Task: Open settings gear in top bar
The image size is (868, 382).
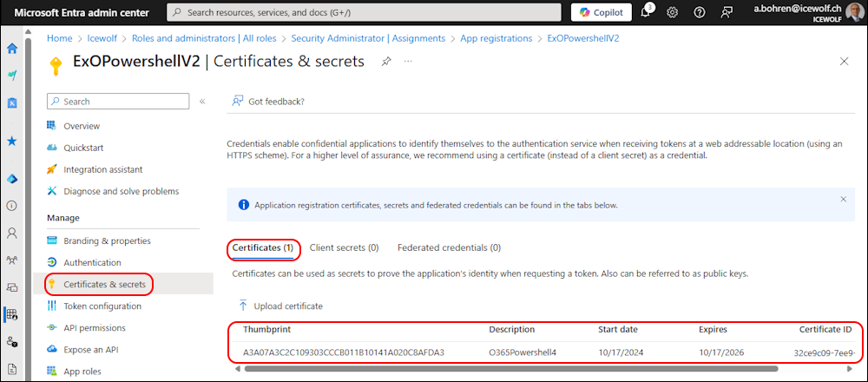Action: pos(673,12)
